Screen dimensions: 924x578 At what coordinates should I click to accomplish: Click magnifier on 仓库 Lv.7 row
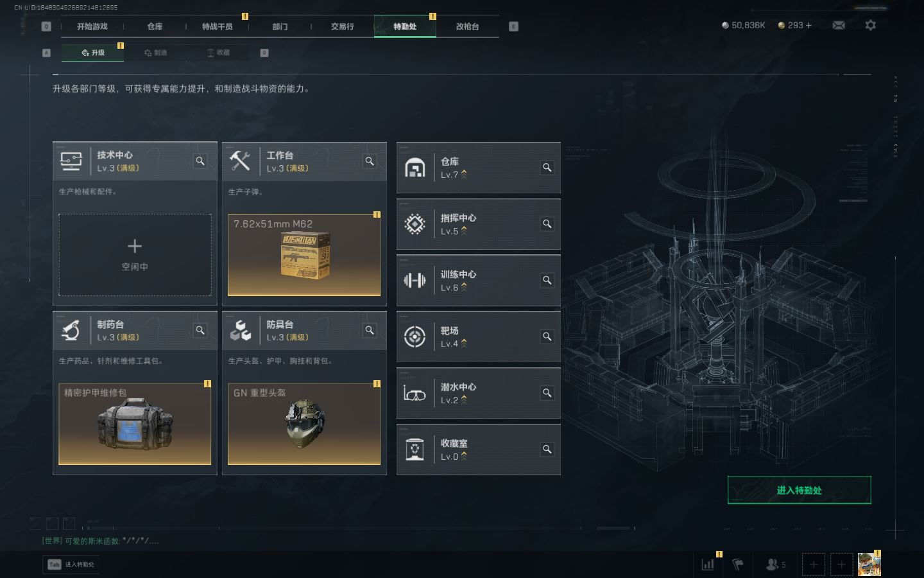[547, 168]
